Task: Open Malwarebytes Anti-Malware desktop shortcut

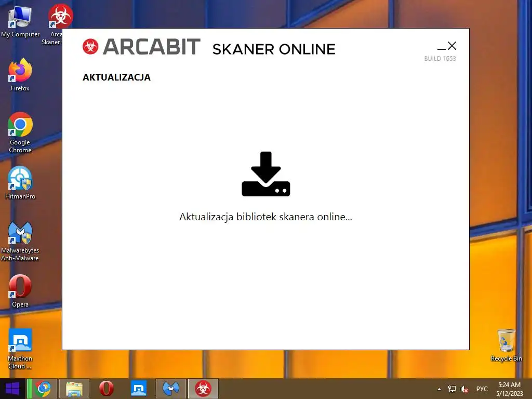Action: pyautogui.click(x=20, y=242)
